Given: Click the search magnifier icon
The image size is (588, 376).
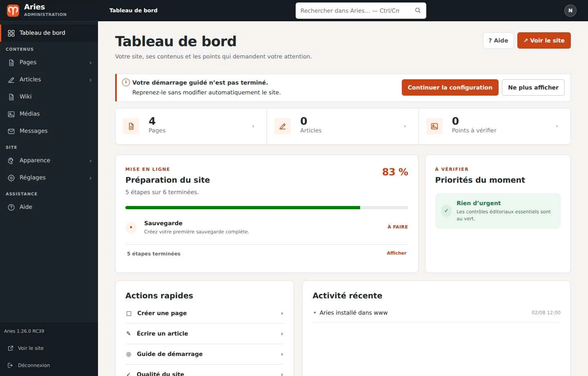Looking at the screenshot, I should (418, 11).
